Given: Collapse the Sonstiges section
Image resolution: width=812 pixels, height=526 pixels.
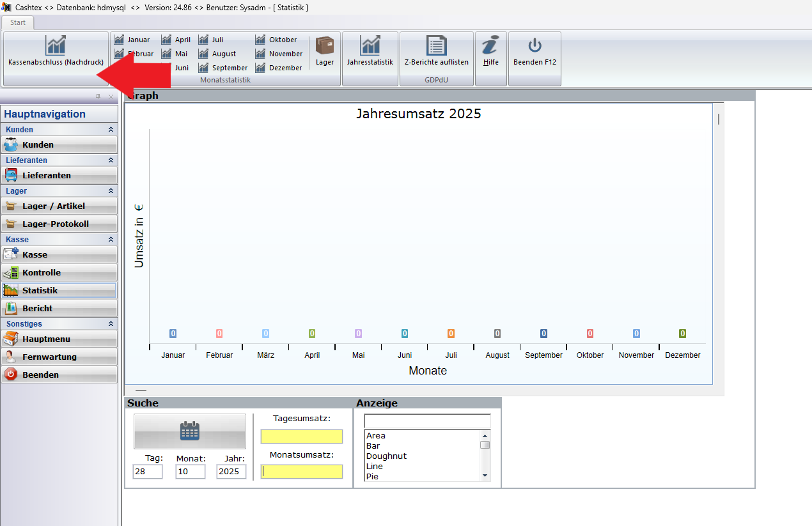Looking at the screenshot, I should [x=111, y=324].
